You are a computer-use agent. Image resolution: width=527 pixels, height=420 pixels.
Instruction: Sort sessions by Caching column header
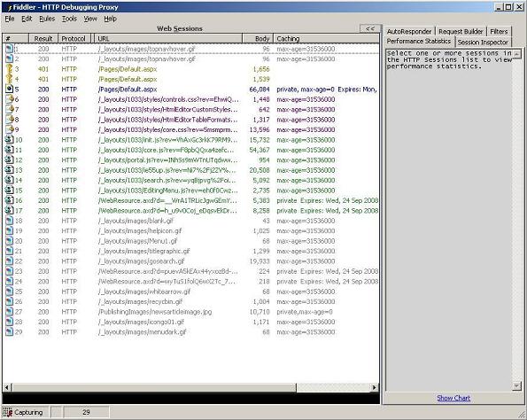pyautogui.click(x=326, y=39)
